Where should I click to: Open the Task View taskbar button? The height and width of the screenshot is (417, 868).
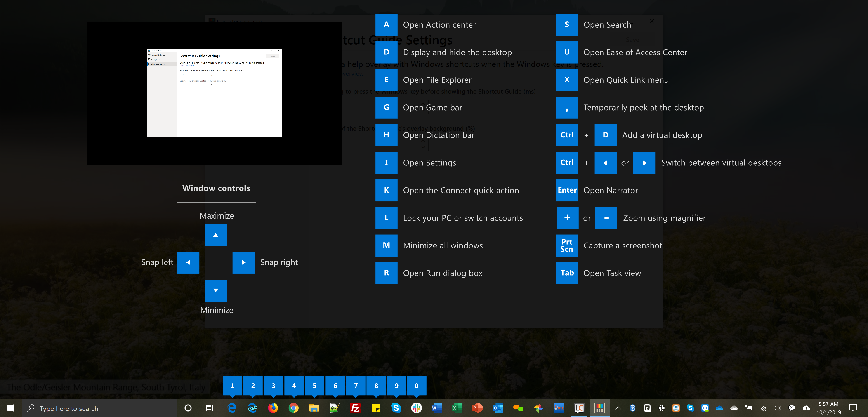coord(209,408)
